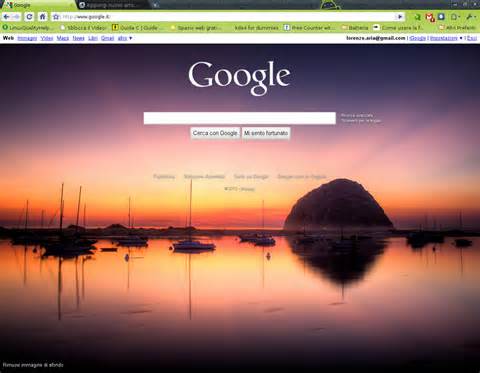480x373 pixels.
Task: Open the Free Counter bookmark
Action: (309, 28)
